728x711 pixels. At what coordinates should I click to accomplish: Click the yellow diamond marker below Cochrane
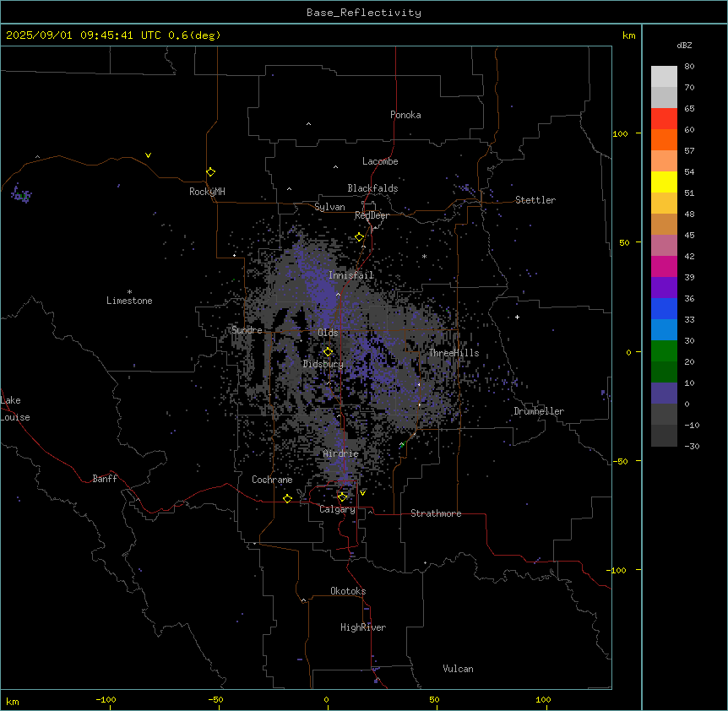[x=287, y=498]
